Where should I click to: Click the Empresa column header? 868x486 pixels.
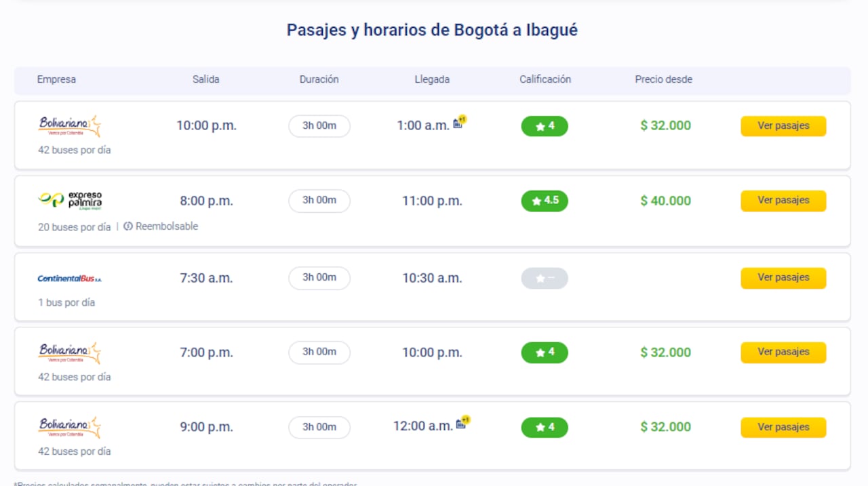(x=56, y=79)
